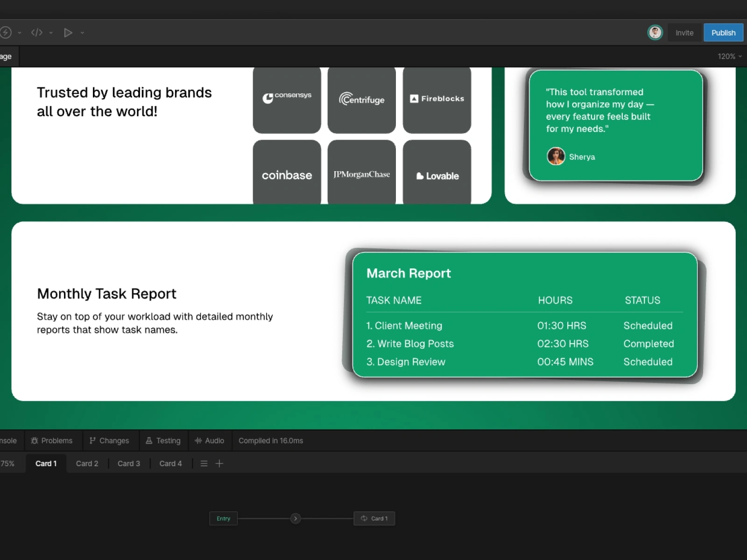The image size is (747, 560).
Task: Expand the dropdown next to the lightning icon
Action: [x=20, y=33]
